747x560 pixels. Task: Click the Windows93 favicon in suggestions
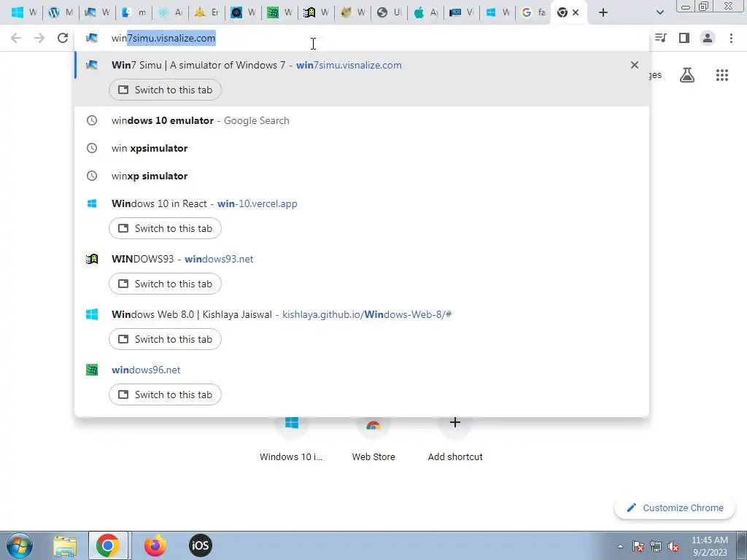pyautogui.click(x=91, y=259)
